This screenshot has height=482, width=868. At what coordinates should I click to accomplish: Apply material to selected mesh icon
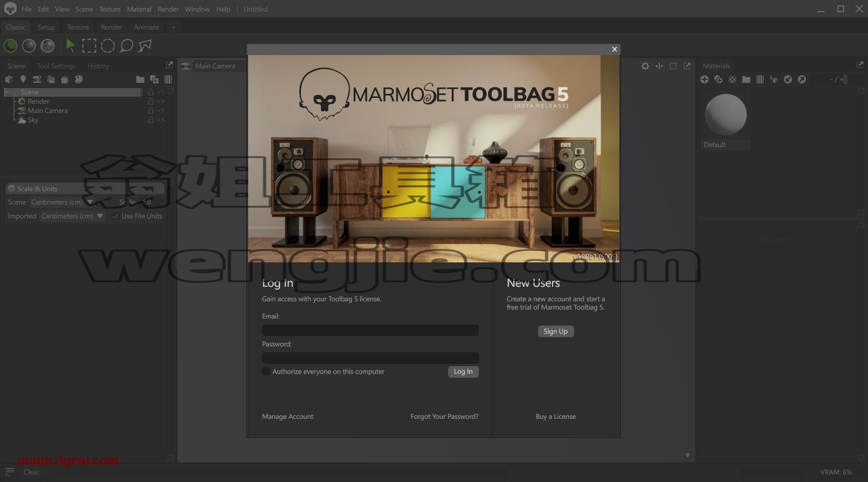[x=774, y=79]
